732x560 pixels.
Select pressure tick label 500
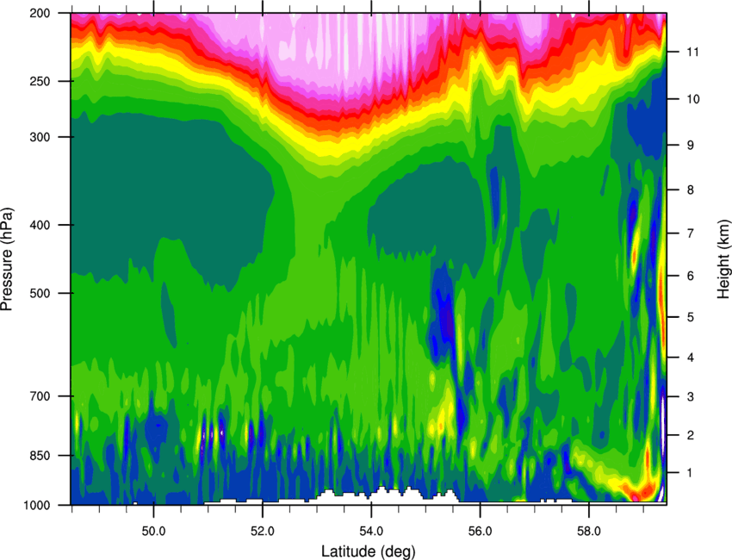click(x=40, y=293)
